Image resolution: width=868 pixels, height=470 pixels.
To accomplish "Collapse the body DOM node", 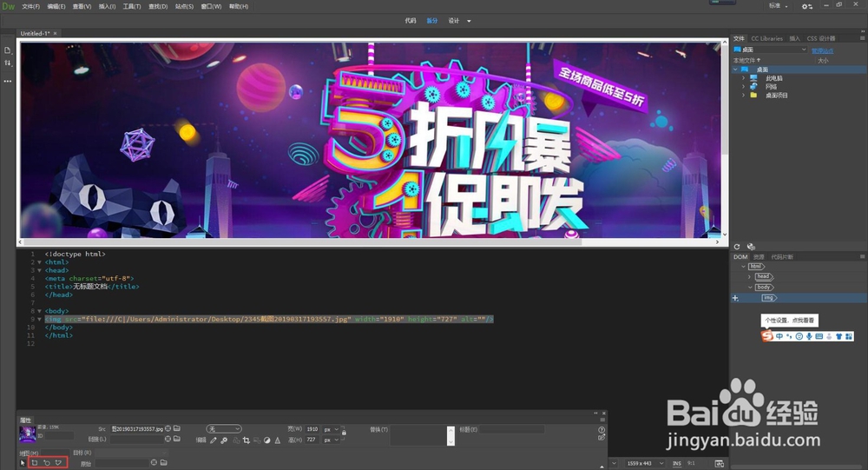I will coord(750,287).
